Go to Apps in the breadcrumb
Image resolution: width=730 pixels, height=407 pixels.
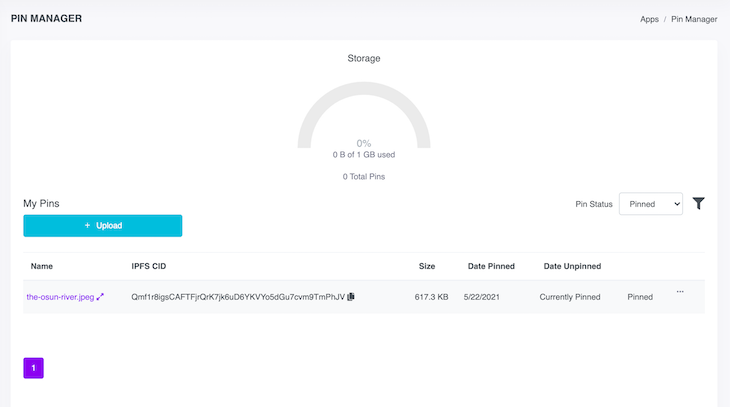[x=649, y=19]
